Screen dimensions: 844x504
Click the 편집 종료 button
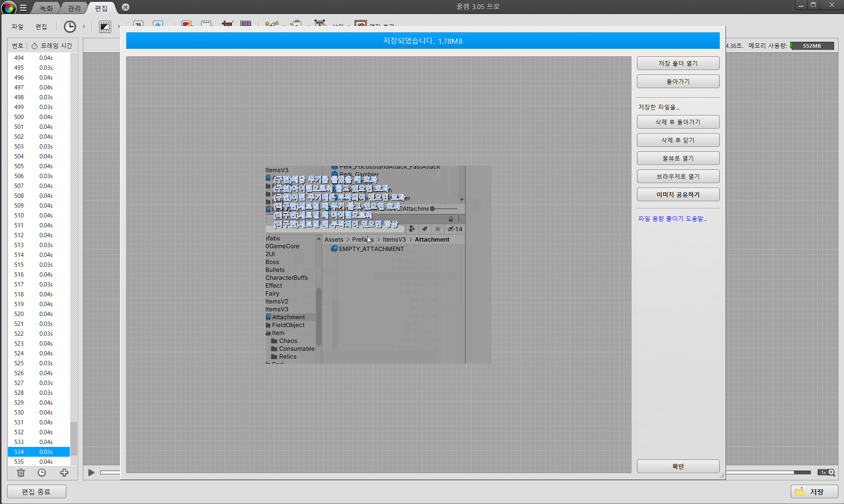click(36, 492)
